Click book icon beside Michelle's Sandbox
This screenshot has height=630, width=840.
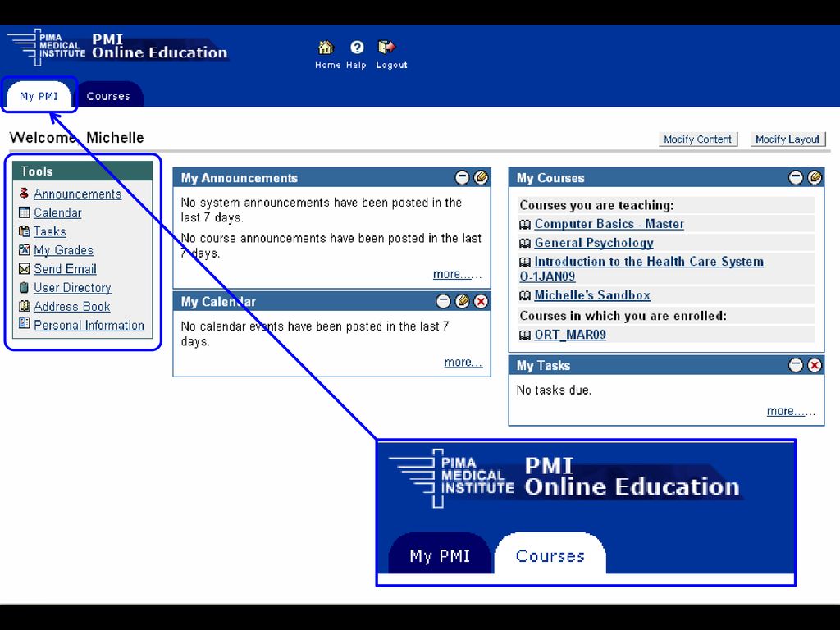[x=525, y=295]
